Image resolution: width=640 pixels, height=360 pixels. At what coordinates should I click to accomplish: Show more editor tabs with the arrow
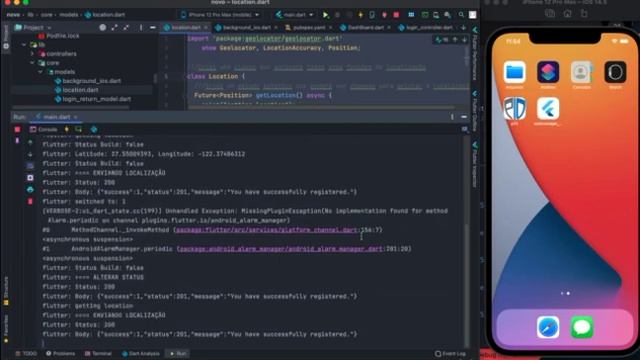(x=463, y=28)
